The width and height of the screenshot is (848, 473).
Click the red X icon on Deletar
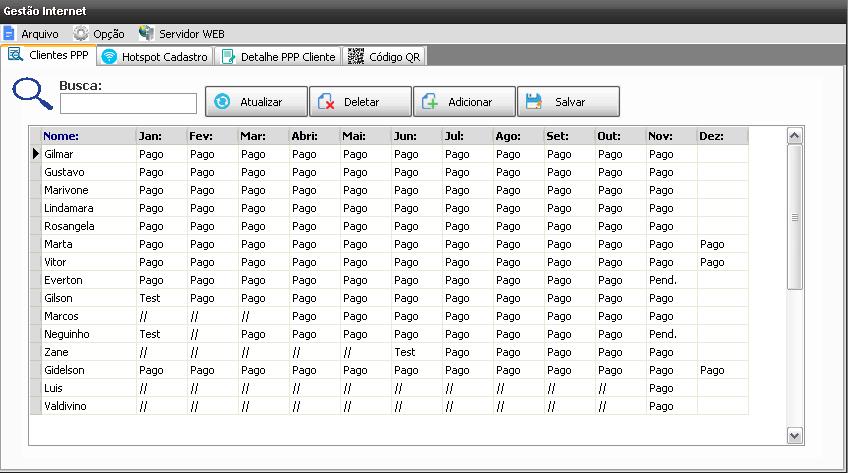pos(326,102)
